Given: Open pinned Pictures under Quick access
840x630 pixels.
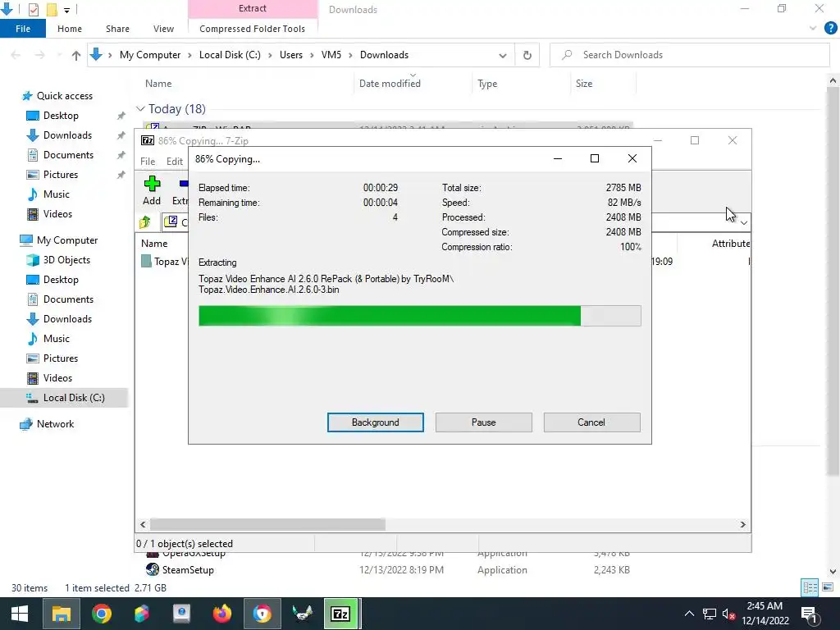Looking at the screenshot, I should 61,175.
